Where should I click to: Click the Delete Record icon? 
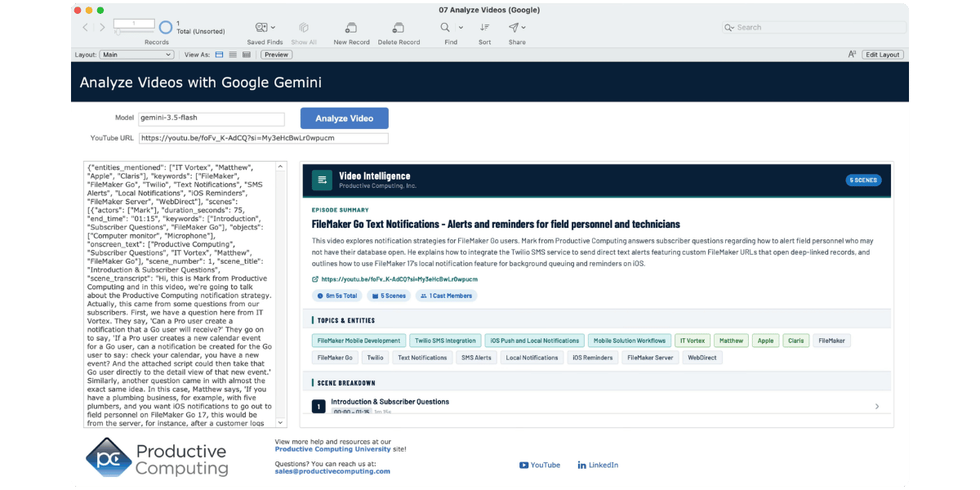coord(399,27)
